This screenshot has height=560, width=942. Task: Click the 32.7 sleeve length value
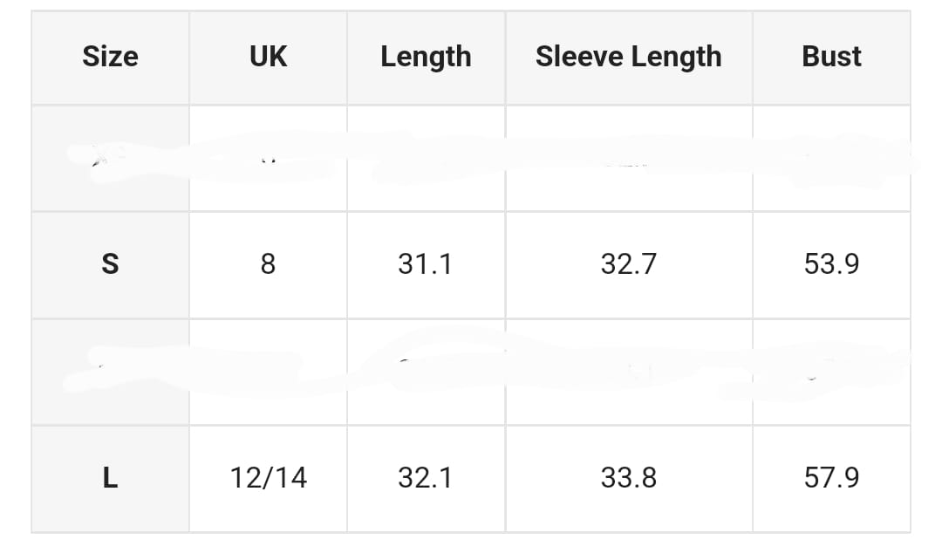[x=628, y=263]
